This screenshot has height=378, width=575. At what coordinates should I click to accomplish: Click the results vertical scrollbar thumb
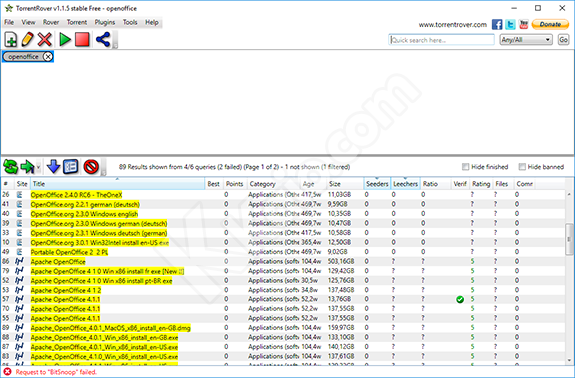coord(569,239)
